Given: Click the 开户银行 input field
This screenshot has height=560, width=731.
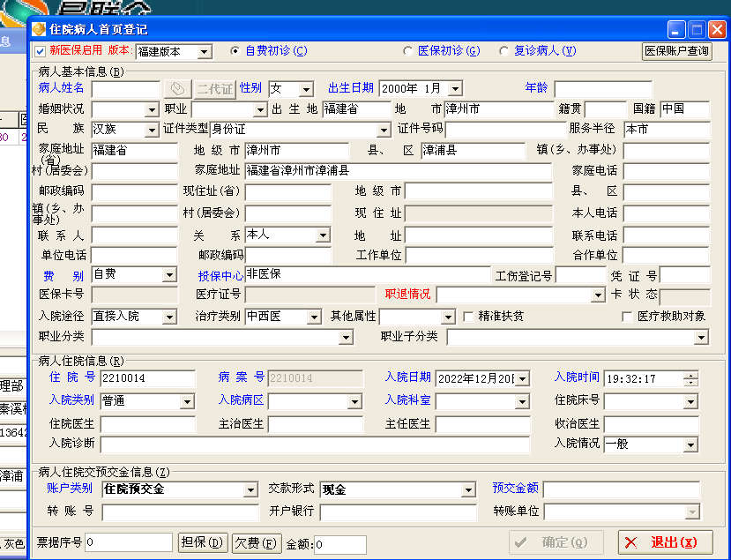Looking at the screenshot, I should coord(399,512).
